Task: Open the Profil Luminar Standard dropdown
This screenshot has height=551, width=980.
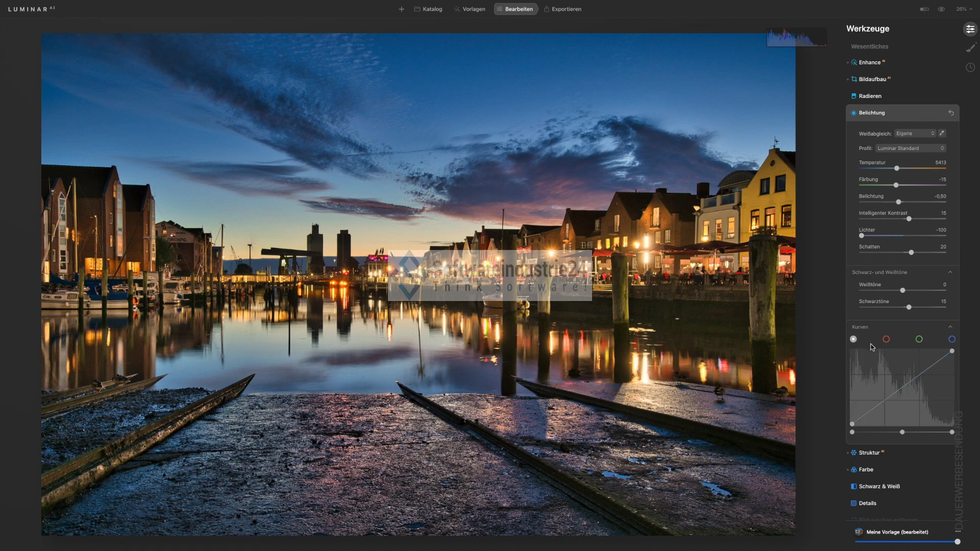Action: 911,148
